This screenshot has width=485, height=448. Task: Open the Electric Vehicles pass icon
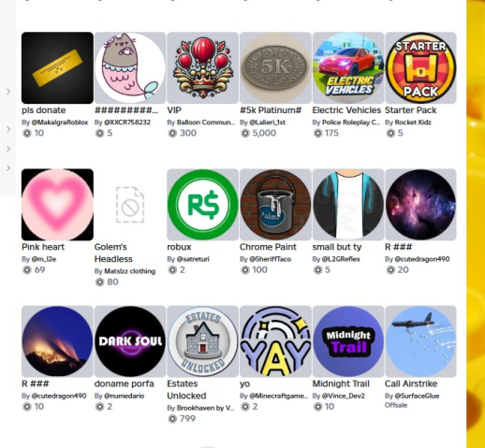point(348,67)
